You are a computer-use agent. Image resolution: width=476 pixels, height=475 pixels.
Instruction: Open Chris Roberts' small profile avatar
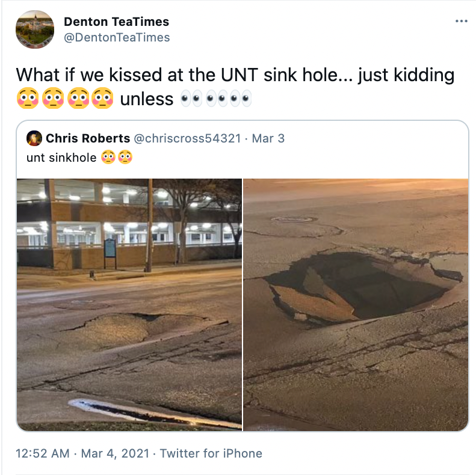pyautogui.click(x=34, y=138)
